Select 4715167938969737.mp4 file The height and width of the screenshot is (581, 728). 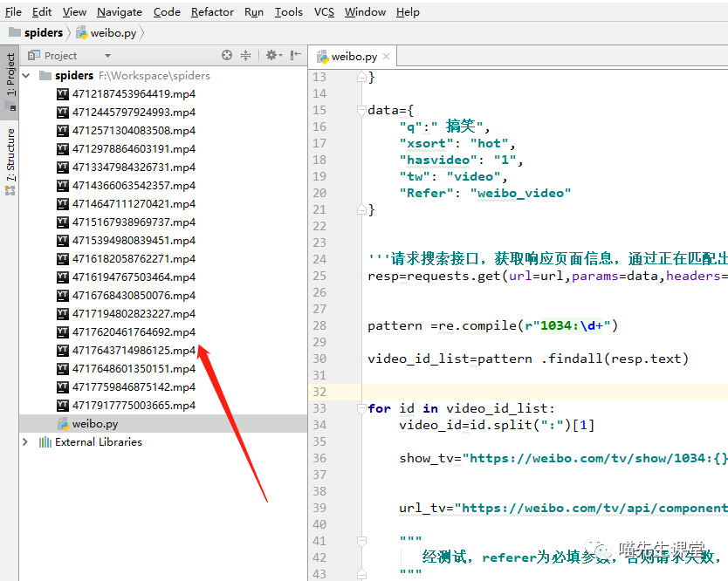(134, 222)
